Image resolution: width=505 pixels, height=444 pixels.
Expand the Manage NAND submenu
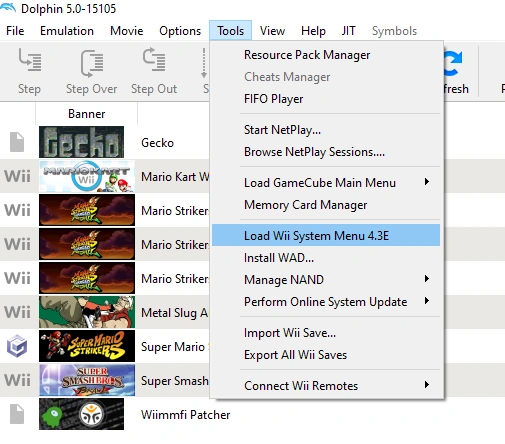pyautogui.click(x=326, y=280)
